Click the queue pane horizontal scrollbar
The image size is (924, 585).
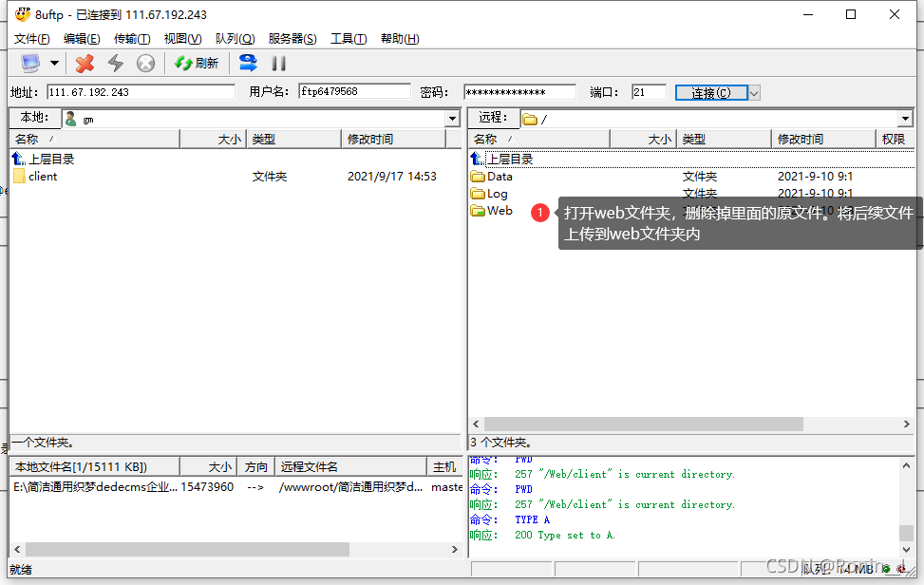coord(187,549)
